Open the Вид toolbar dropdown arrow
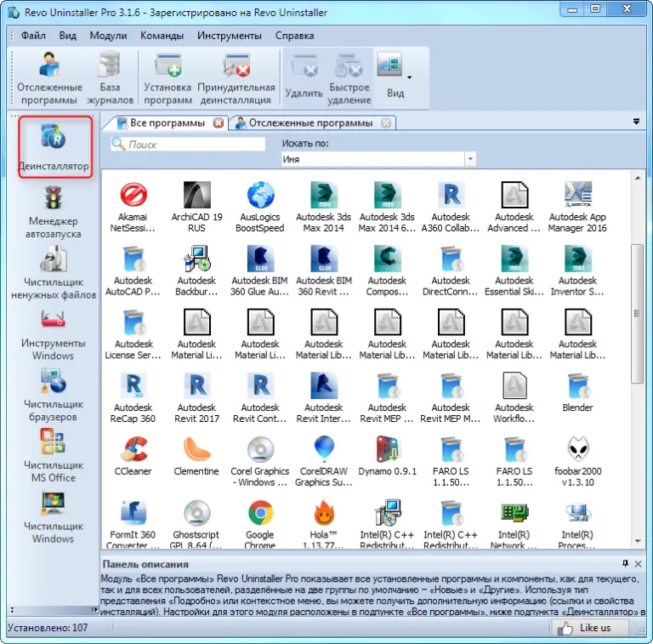653x644 pixels. pos(409,77)
